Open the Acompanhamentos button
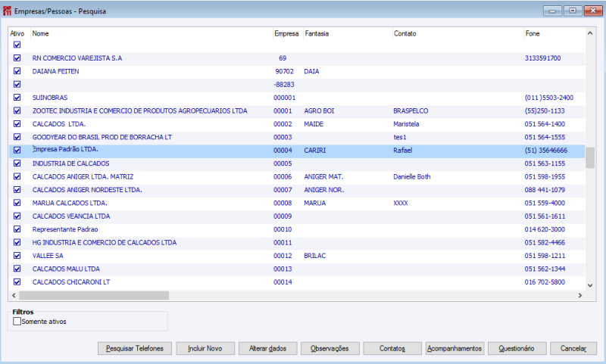This screenshot has height=364, width=606. (454, 348)
